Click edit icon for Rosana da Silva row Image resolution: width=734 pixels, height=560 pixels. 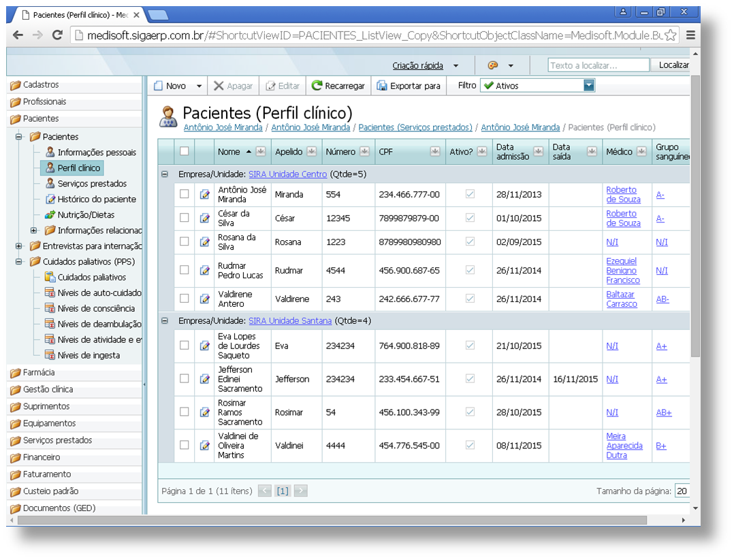(204, 242)
